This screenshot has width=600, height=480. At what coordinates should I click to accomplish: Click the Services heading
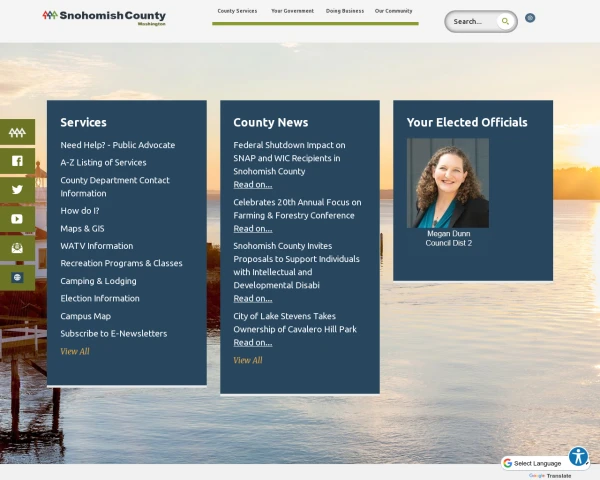click(83, 122)
